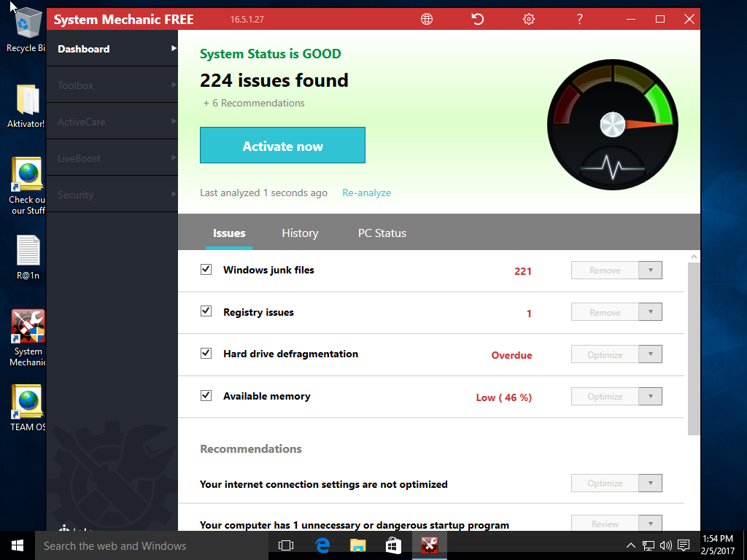Click the 'Low ( 46 %)' memory status
The height and width of the screenshot is (560, 747).
click(x=503, y=397)
